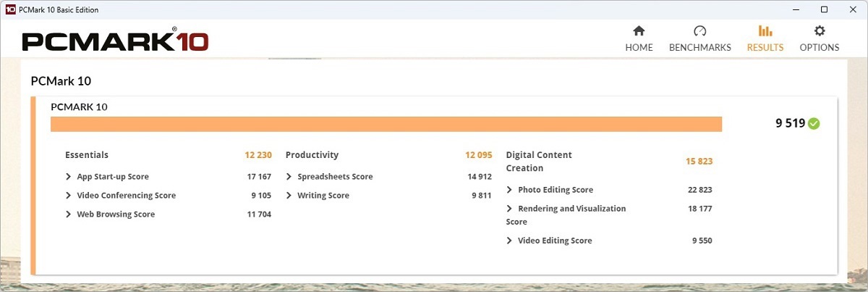Click the Spreadsheets Score label
868x292 pixels.
(x=335, y=177)
